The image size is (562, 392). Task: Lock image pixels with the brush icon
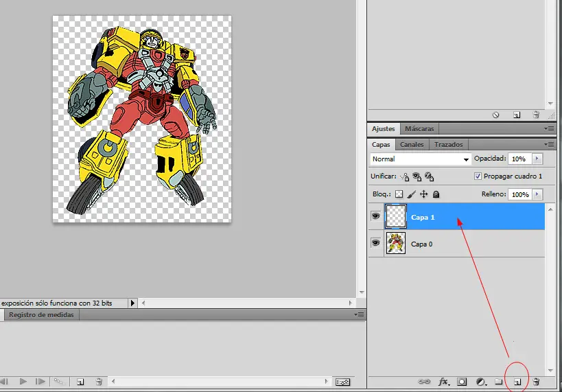coord(412,194)
